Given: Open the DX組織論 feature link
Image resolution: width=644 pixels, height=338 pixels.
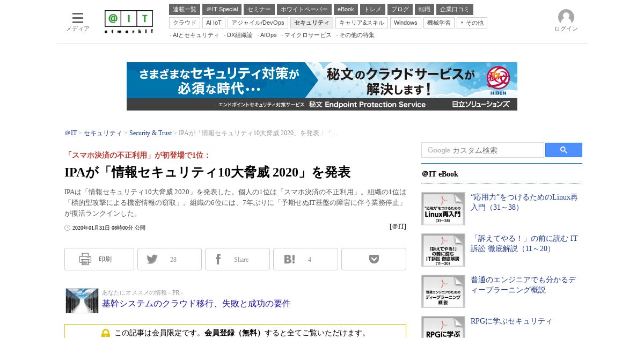Looking at the screenshot, I should (x=239, y=35).
